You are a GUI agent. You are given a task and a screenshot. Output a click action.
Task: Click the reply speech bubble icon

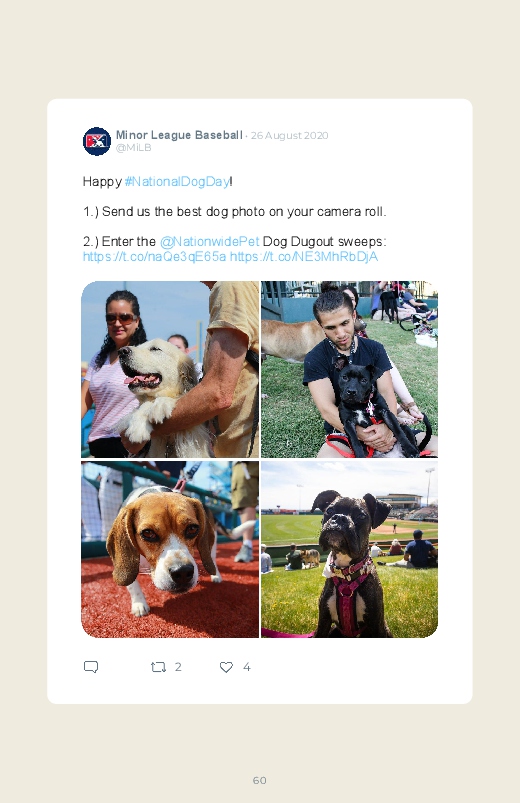coord(91,667)
